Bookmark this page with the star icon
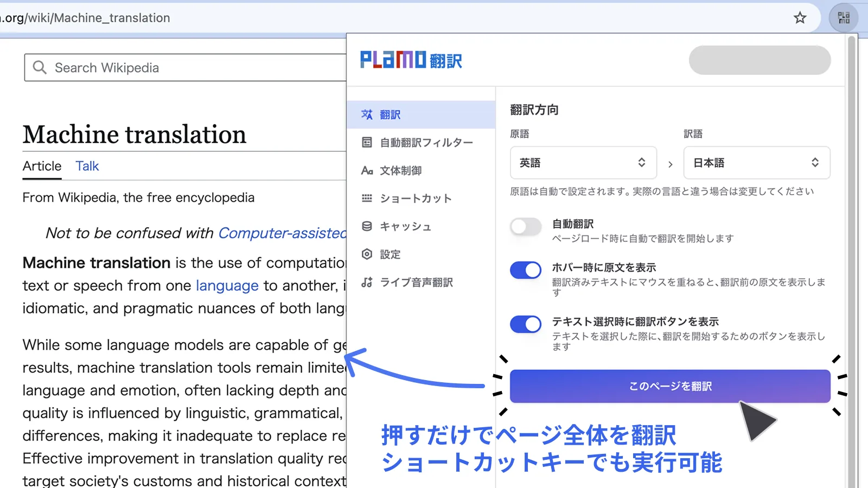This screenshot has width=868, height=488. click(x=800, y=18)
